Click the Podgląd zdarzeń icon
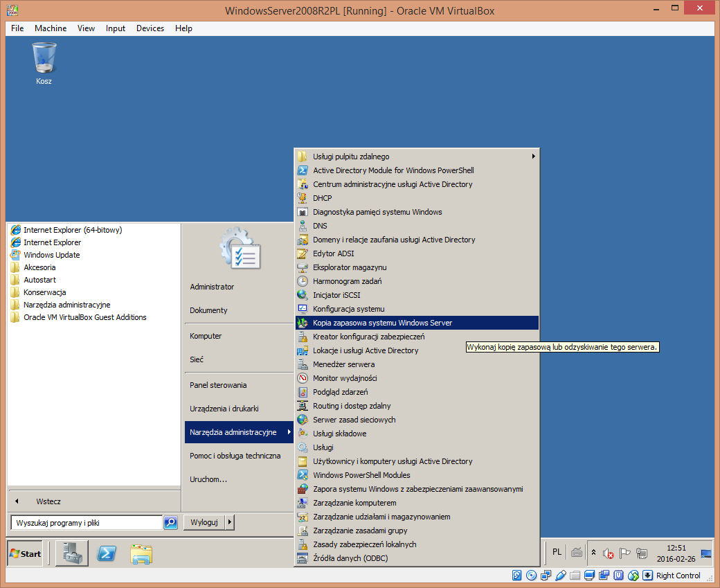The image size is (720, 588). click(x=303, y=392)
